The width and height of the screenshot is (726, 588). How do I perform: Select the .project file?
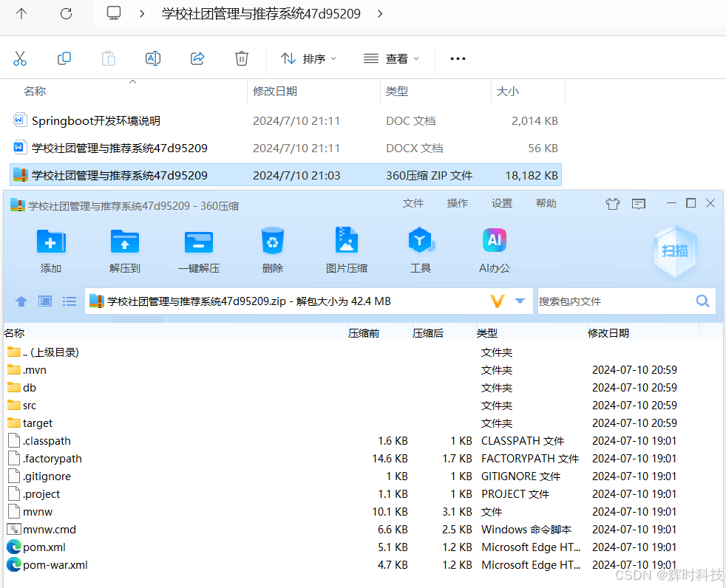click(x=34, y=494)
